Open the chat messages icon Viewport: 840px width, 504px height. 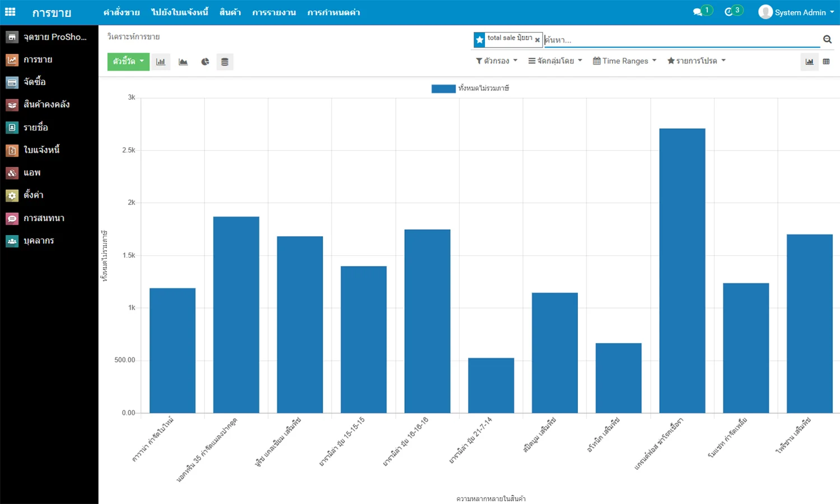[697, 12]
